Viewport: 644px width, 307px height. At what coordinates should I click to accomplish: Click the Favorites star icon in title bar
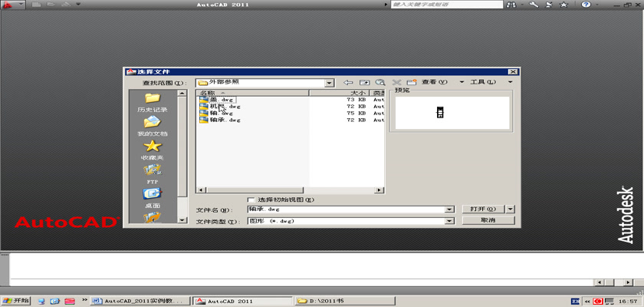click(564, 5)
